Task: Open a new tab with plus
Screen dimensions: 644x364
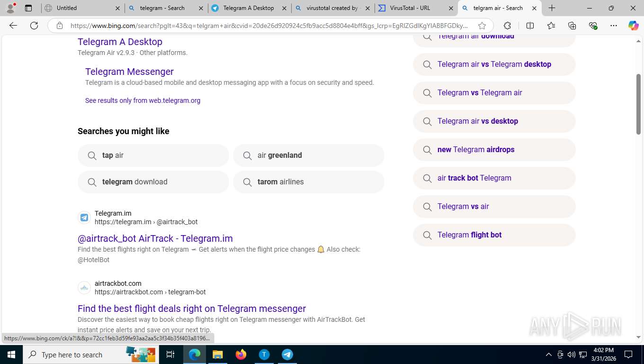Action: point(552,8)
